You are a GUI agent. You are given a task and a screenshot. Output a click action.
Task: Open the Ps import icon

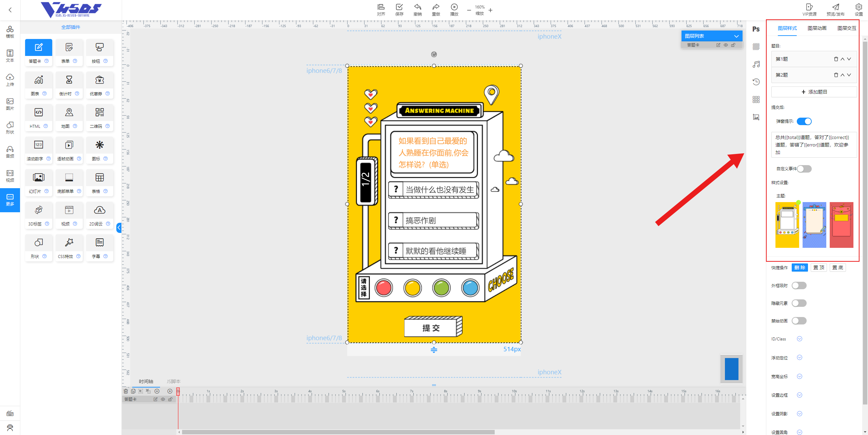[756, 29]
